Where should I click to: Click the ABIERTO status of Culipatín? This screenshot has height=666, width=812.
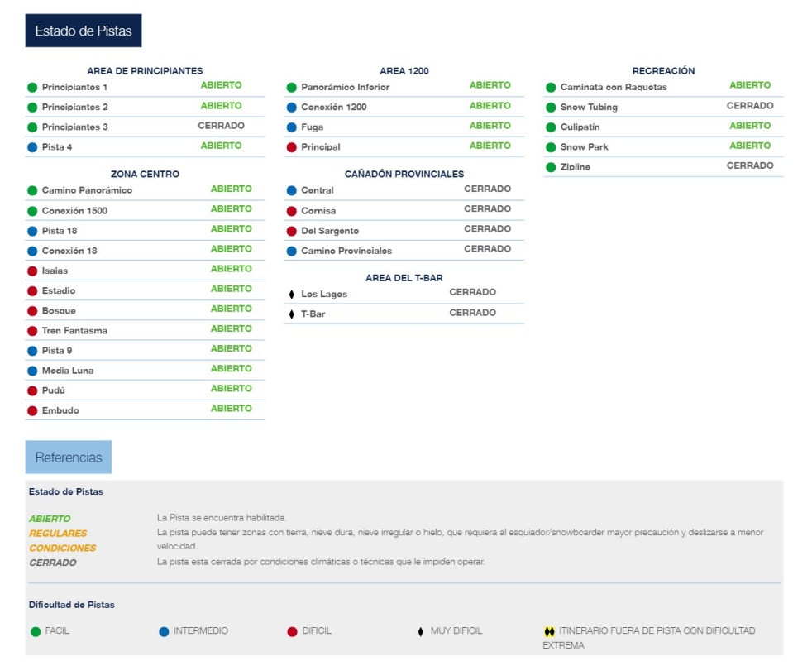(750, 126)
